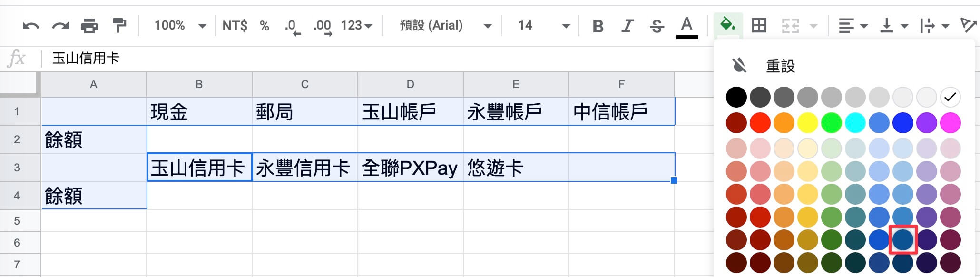980x277 pixels.
Task: Pick the white swatch with checkmark
Action: (950, 97)
